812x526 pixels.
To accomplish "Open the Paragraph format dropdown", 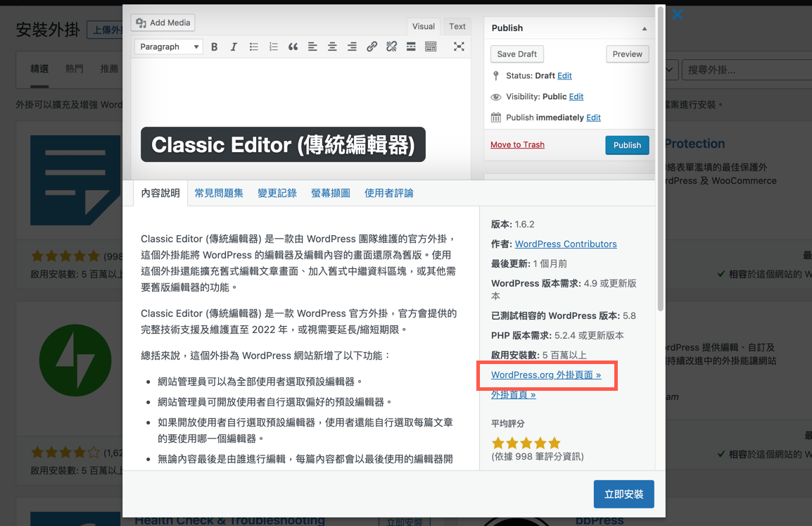I will pos(168,46).
